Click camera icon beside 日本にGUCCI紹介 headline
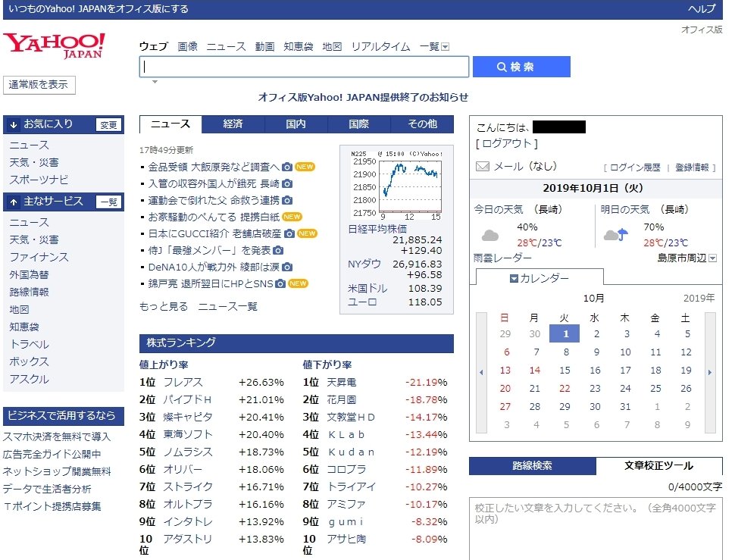This screenshot has width=735, height=560. click(289, 233)
